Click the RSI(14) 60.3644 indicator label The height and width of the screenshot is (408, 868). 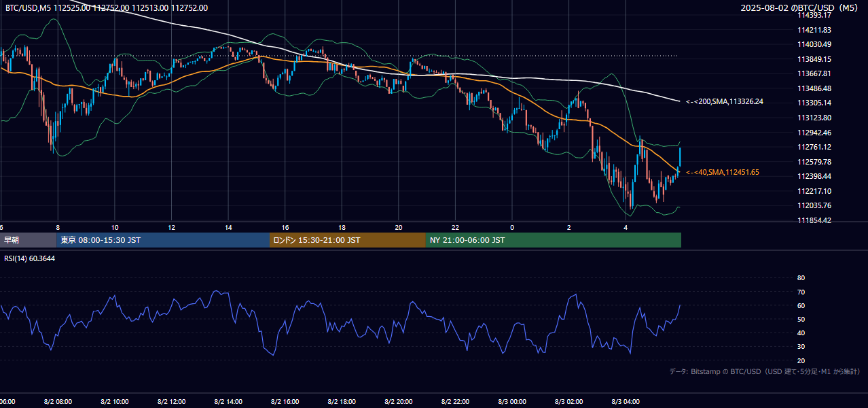pyautogui.click(x=29, y=258)
